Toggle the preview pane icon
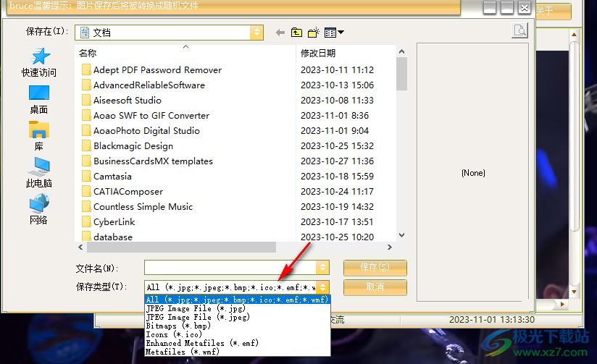 pos(519,30)
